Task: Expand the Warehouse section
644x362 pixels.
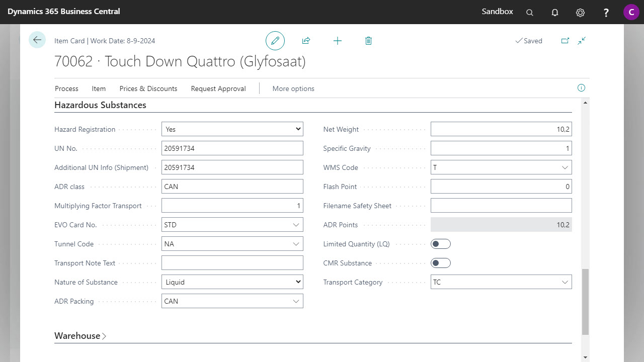Action: point(80,336)
